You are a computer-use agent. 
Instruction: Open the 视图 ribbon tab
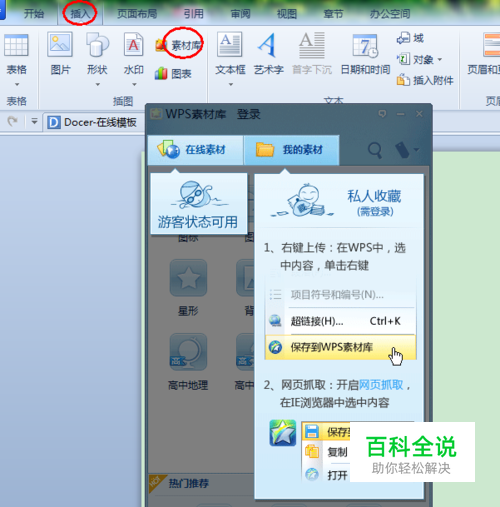pos(287,14)
